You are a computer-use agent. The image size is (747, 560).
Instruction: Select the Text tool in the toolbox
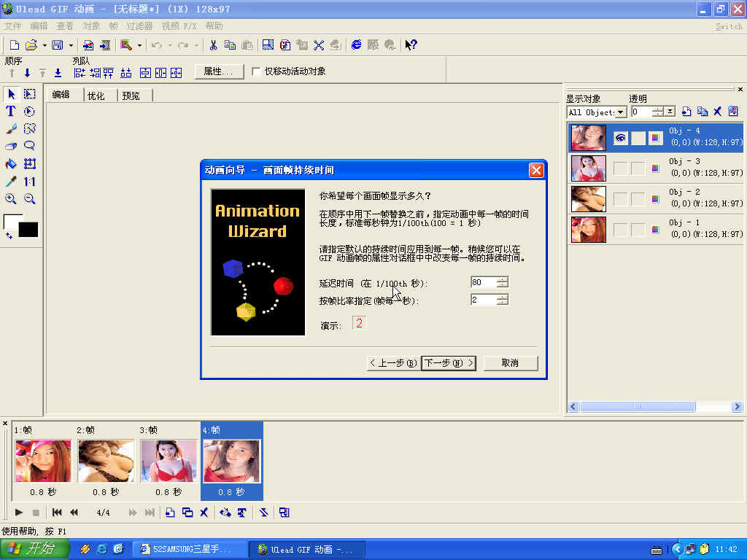coord(10,111)
